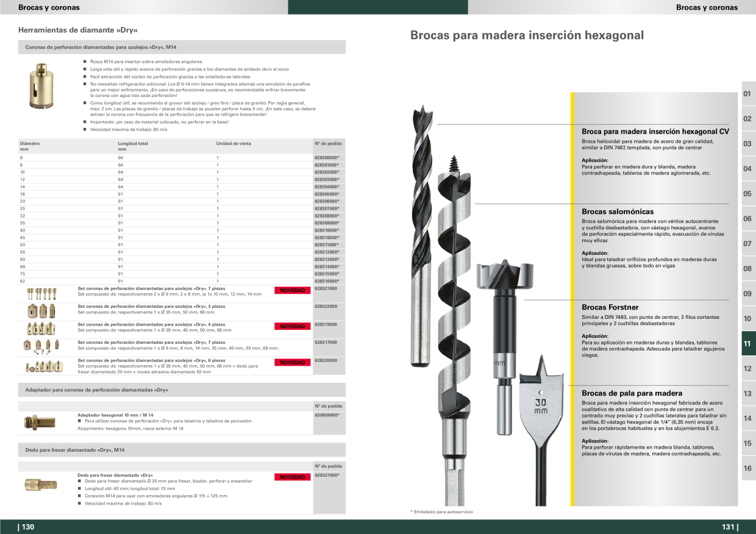Click the Adaptador para coronas section bar
The image size is (756, 534).
pyautogui.click(x=182, y=390)
